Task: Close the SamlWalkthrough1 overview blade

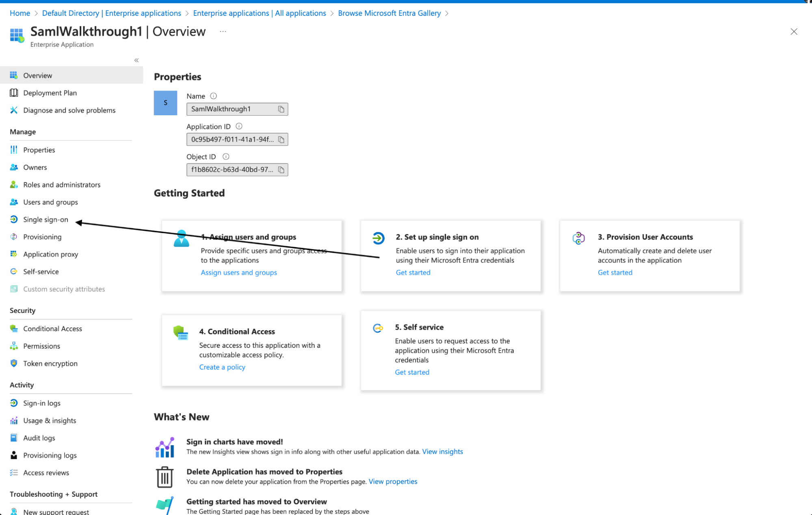Action: pos(794,32)
